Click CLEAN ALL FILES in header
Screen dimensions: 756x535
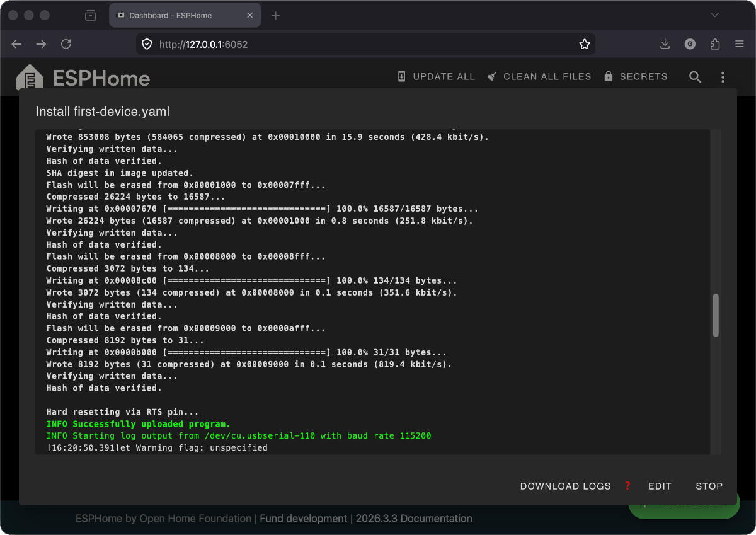pos(539,76)
